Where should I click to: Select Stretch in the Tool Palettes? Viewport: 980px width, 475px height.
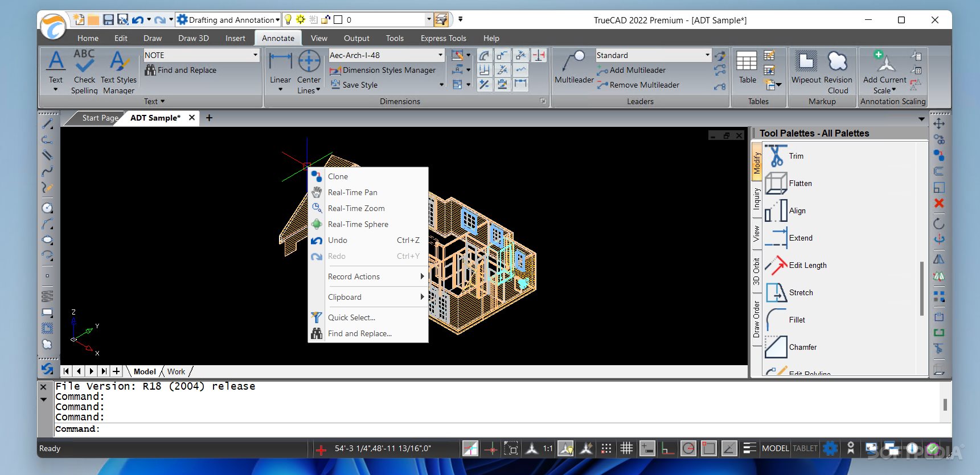(x=789, y=292)
